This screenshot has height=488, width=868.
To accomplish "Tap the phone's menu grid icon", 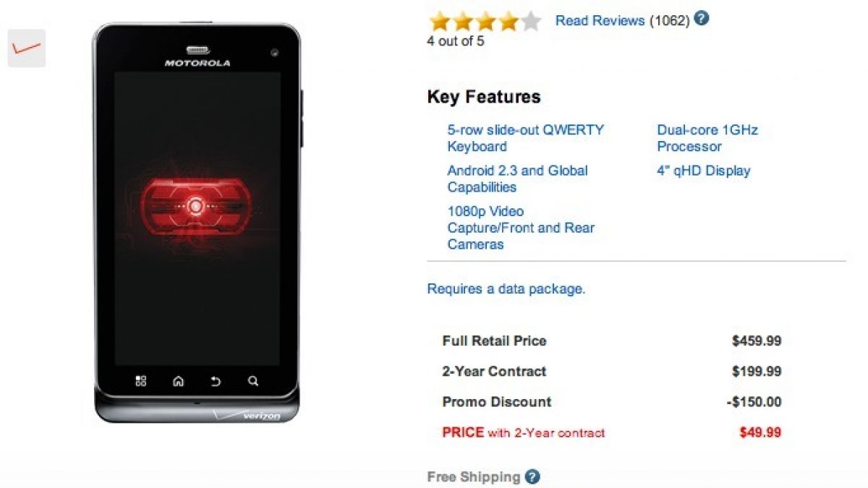I will (x=141, y=381).
